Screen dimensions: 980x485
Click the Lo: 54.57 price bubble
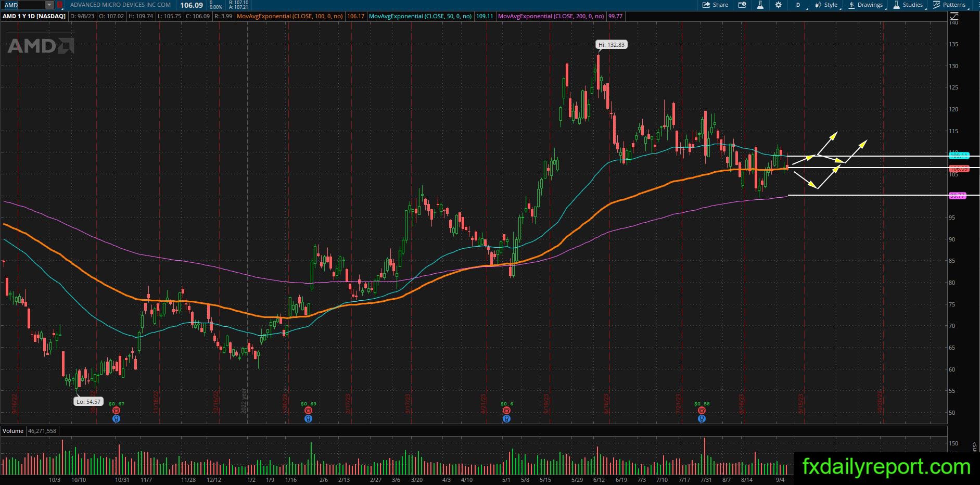(88, 402)
